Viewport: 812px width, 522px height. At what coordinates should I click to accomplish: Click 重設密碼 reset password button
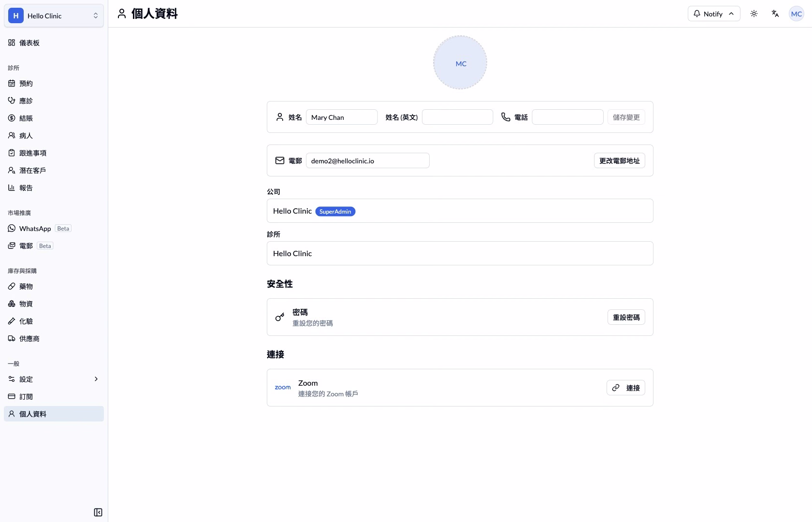click(626, 317)
